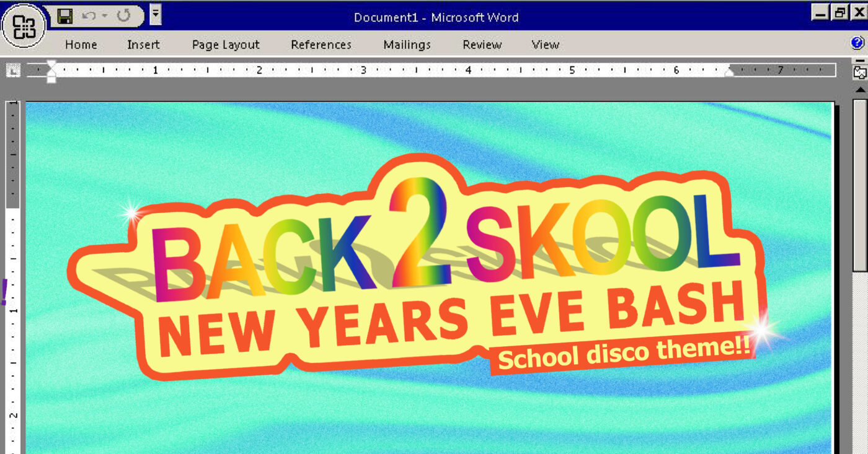Switch to the Review tab
Image resolution: width=868 pixels, height=454 pixels.
(482, 45)
